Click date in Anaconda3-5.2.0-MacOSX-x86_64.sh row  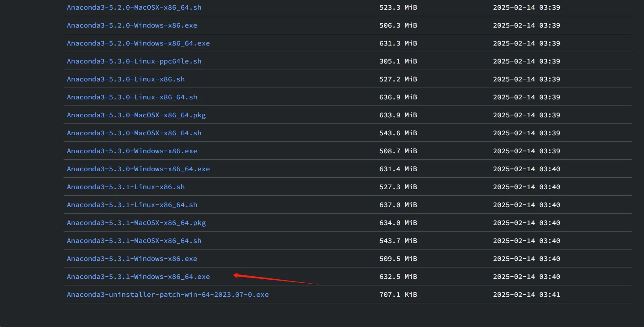[x=527, y=7]
